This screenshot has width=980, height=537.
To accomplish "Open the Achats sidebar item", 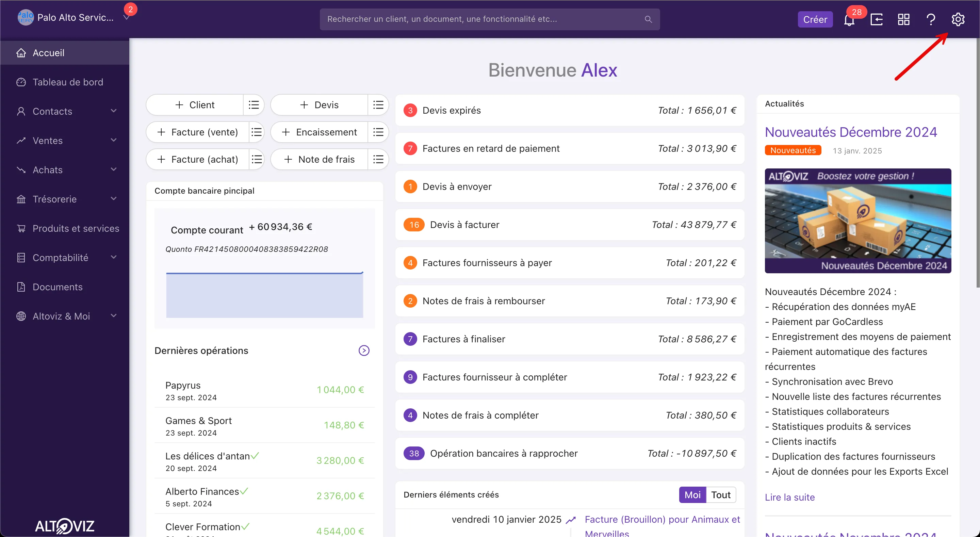I will 65,170.
